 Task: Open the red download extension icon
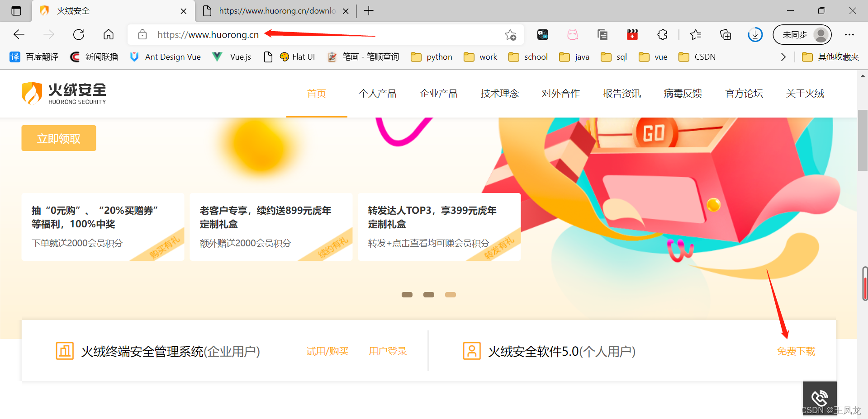pyautogui.click(x=632, y=34)
